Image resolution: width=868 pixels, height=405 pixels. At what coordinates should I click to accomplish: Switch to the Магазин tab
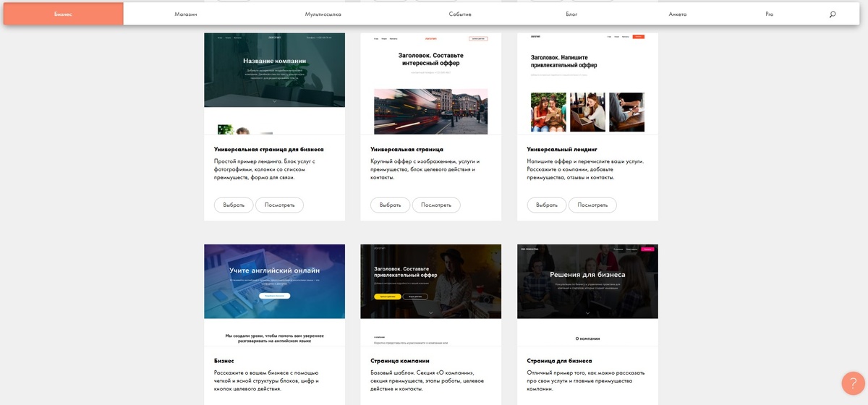point(186,14)
